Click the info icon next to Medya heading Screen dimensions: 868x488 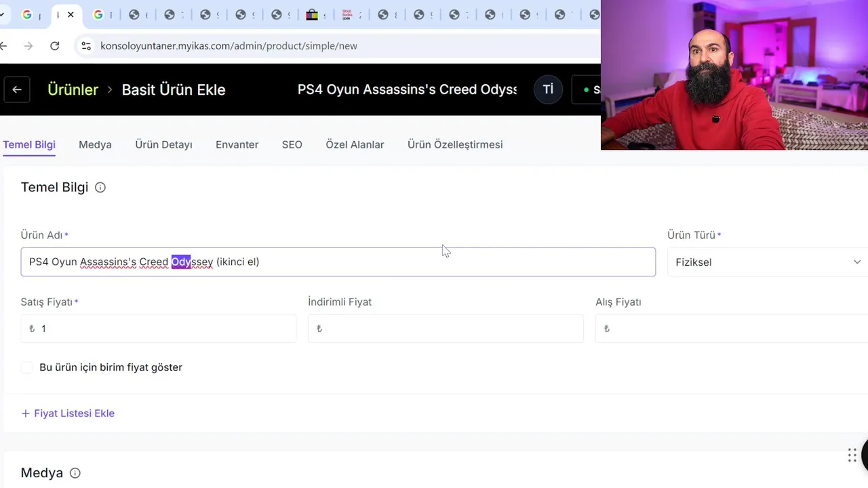click(x=75, y=473)
